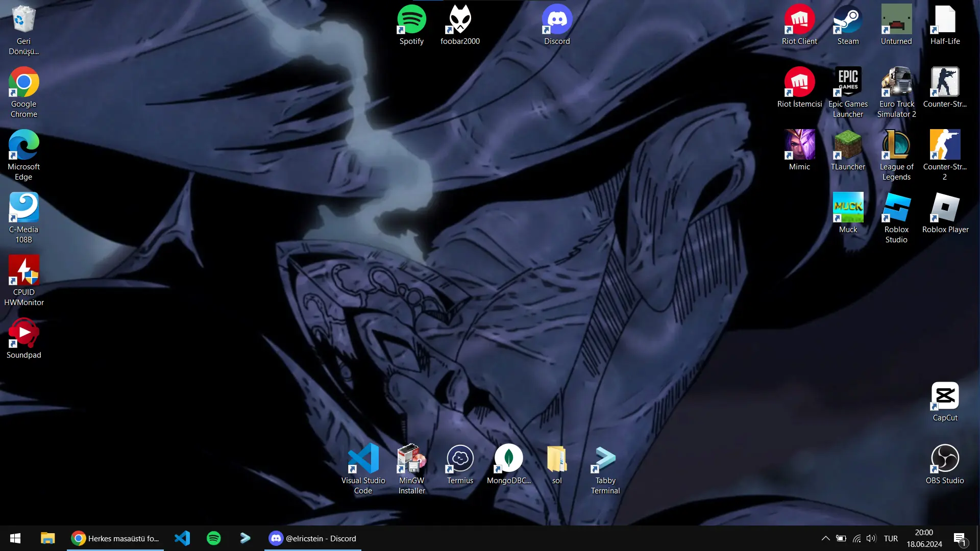980x551 pixels.
Task: Select the Unturned game icon
Action: pyautogui.click(x=896, y=24)
